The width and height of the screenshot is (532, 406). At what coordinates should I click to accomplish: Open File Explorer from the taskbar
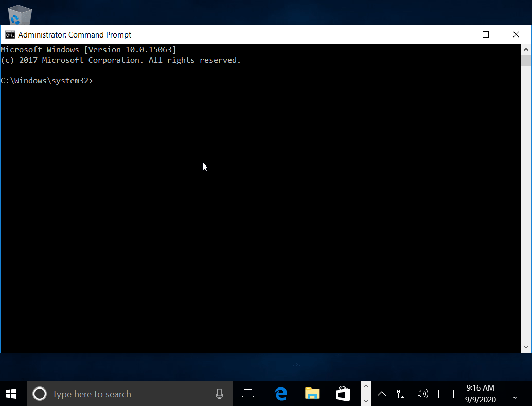(x=312, y=394)
